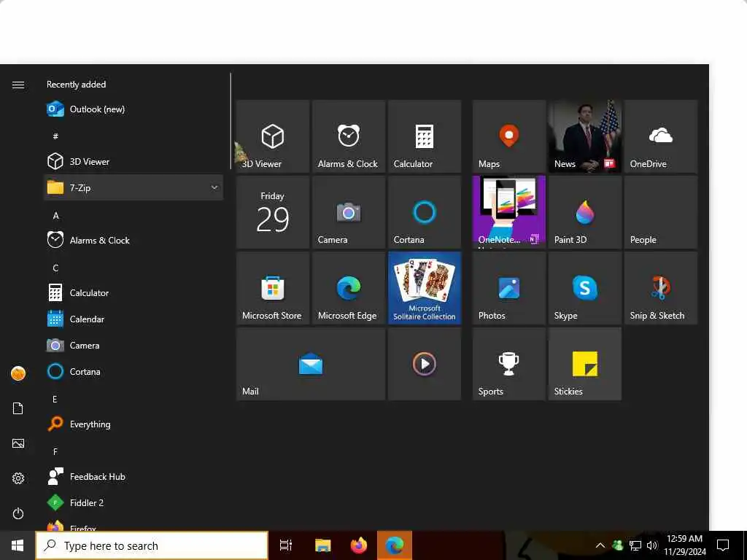Expand the Start hamburger menu
This screenshot has width=747, height=560.
pyautogui.click(x=18, y=85)
